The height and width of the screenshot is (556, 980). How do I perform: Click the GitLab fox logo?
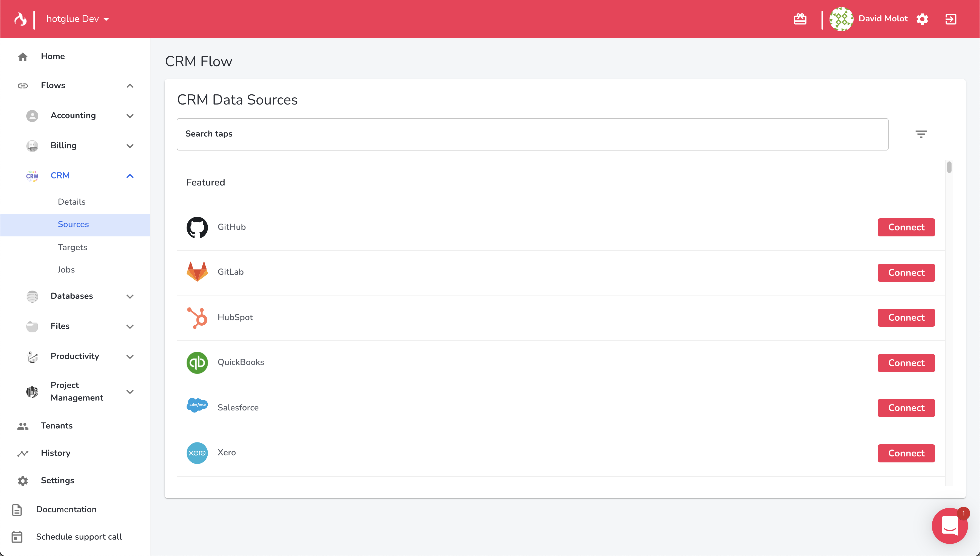coord(197,272)
